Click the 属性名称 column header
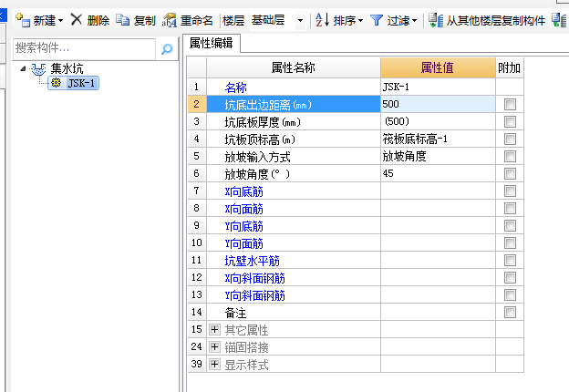 coord(294,67)
